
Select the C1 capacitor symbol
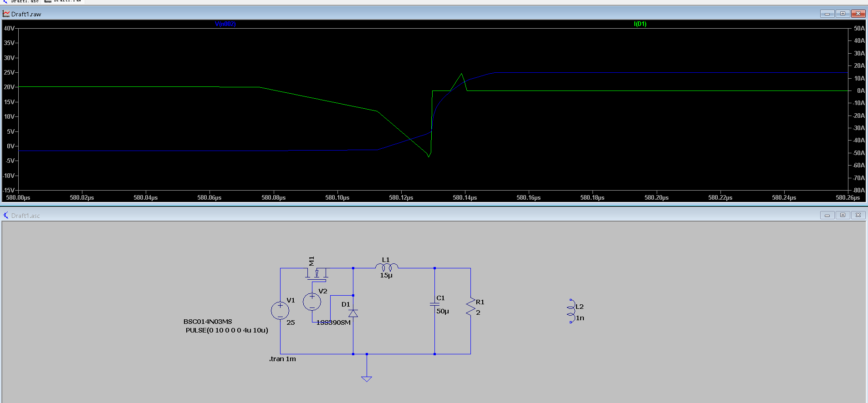pyautogui.click(x=434, y=304)
